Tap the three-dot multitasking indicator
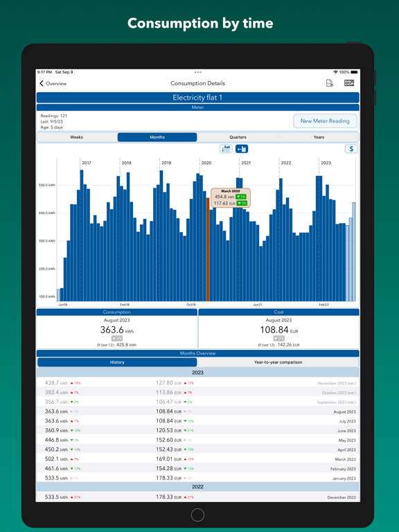 [198, 72]
